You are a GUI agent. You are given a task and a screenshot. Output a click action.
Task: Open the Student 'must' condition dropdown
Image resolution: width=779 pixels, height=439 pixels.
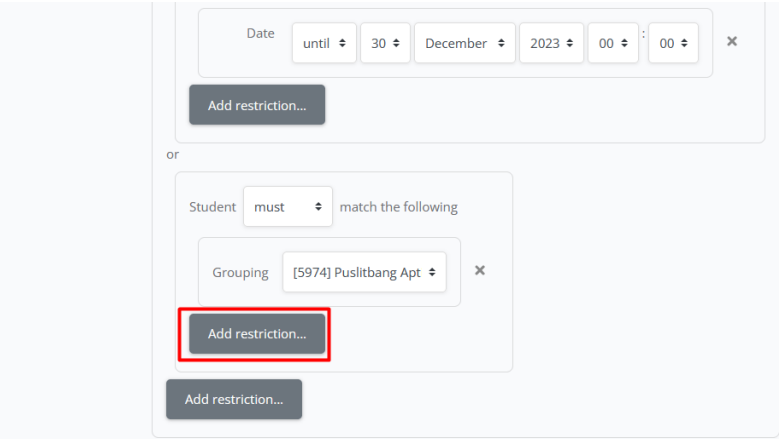[x=288, y=207]
